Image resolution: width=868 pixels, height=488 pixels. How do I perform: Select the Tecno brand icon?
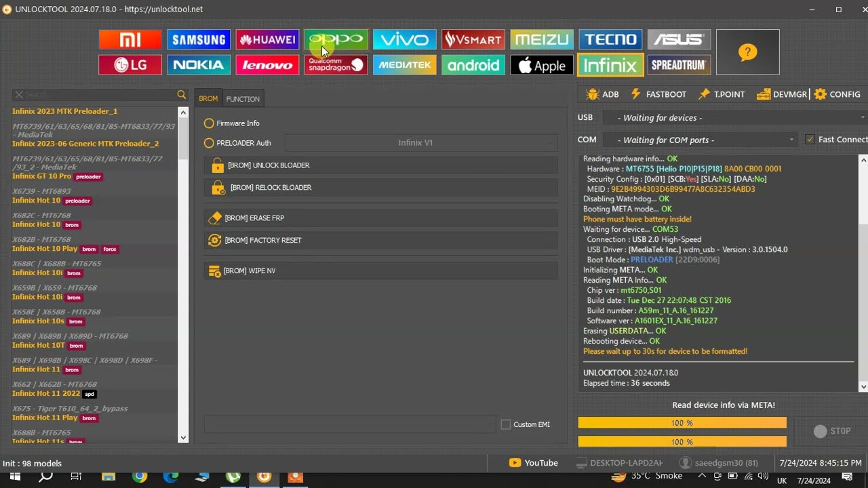point(610,39)
